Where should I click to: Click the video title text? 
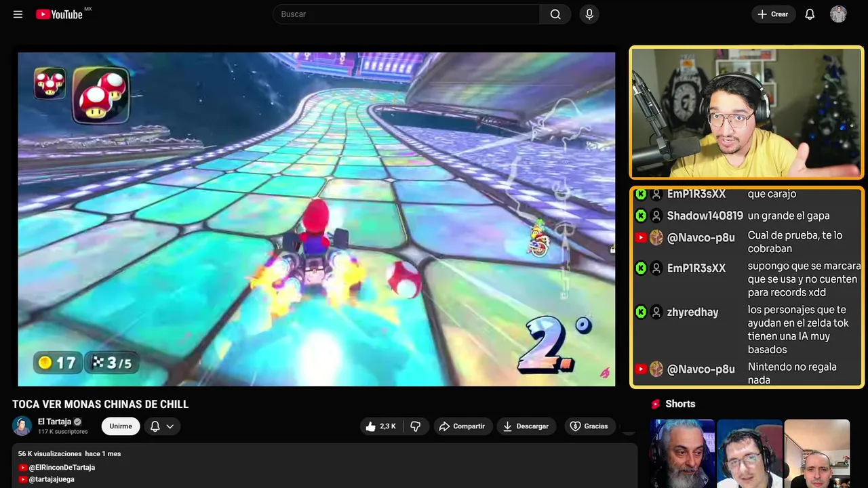coord(100,404)
